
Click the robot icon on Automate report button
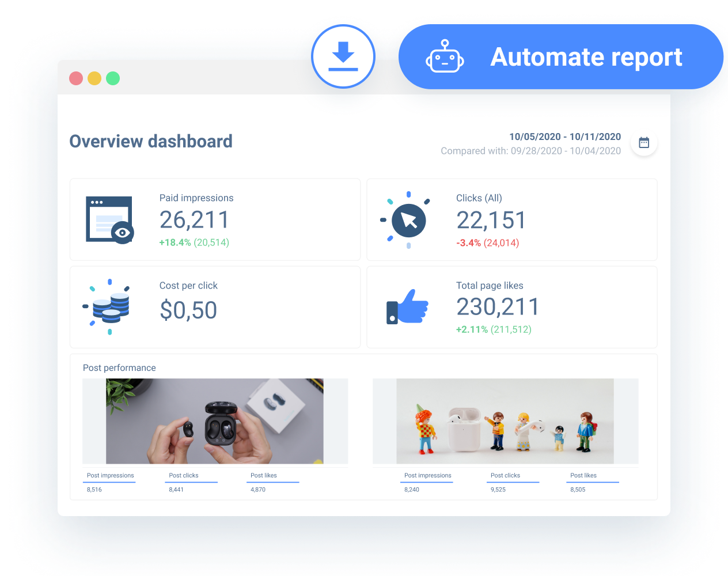click(443, 56)
